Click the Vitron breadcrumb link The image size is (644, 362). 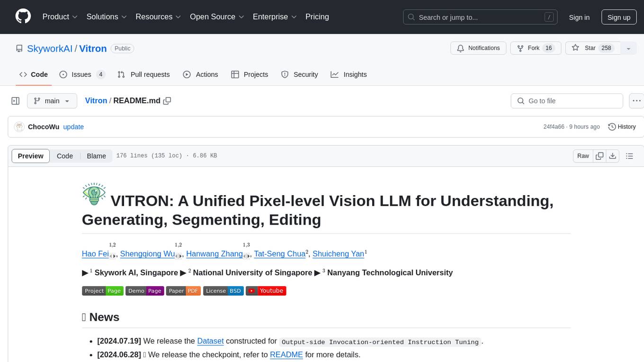(x=96, y=100)
